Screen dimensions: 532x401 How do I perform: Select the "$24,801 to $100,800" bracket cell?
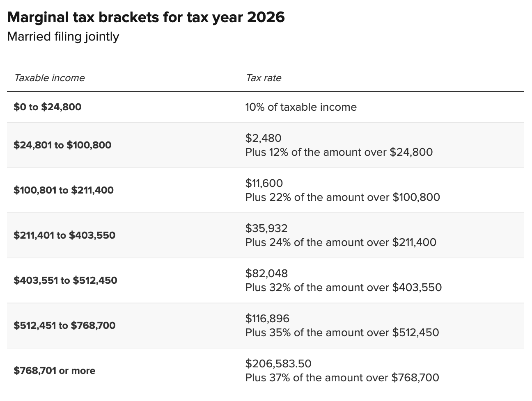pyautogui.click(x=62, y=145)
